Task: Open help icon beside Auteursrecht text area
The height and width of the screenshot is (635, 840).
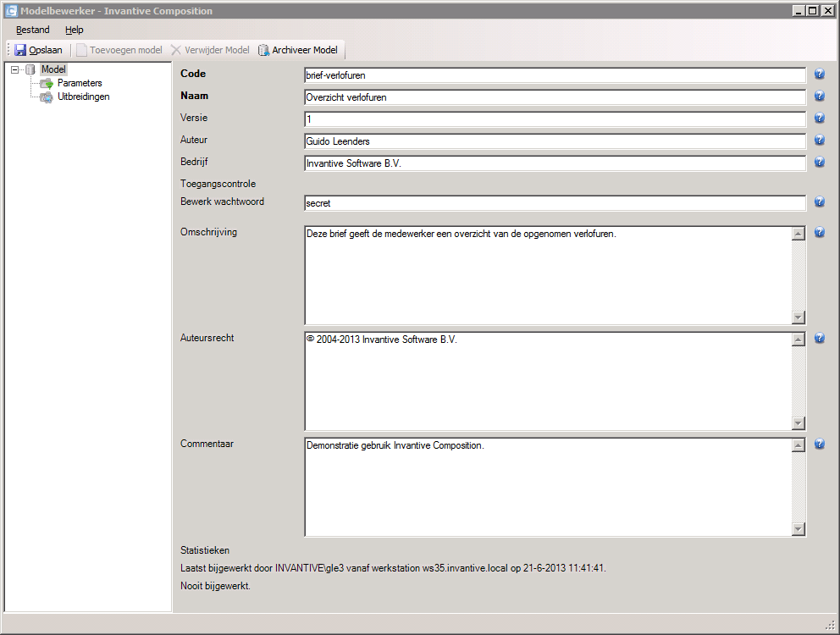Action: [820, 338]
